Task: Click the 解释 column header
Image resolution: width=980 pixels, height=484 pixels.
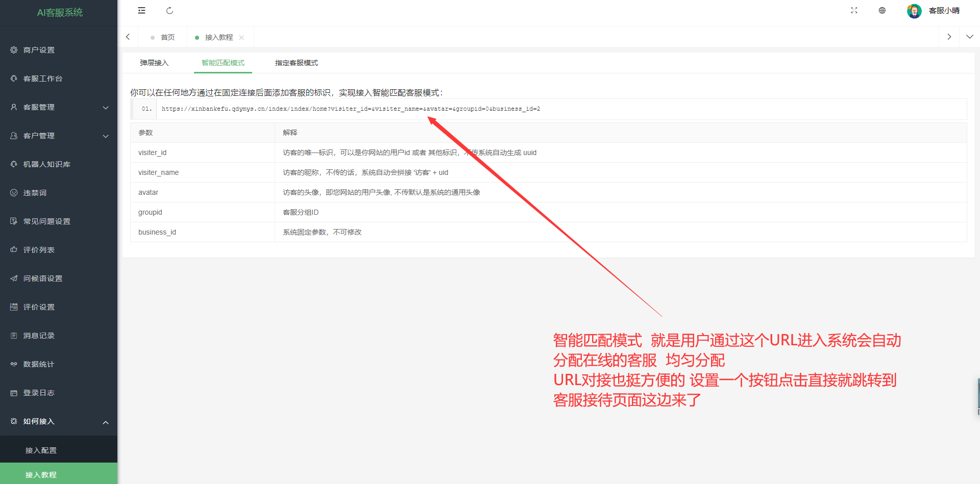Action: [621, 133]
